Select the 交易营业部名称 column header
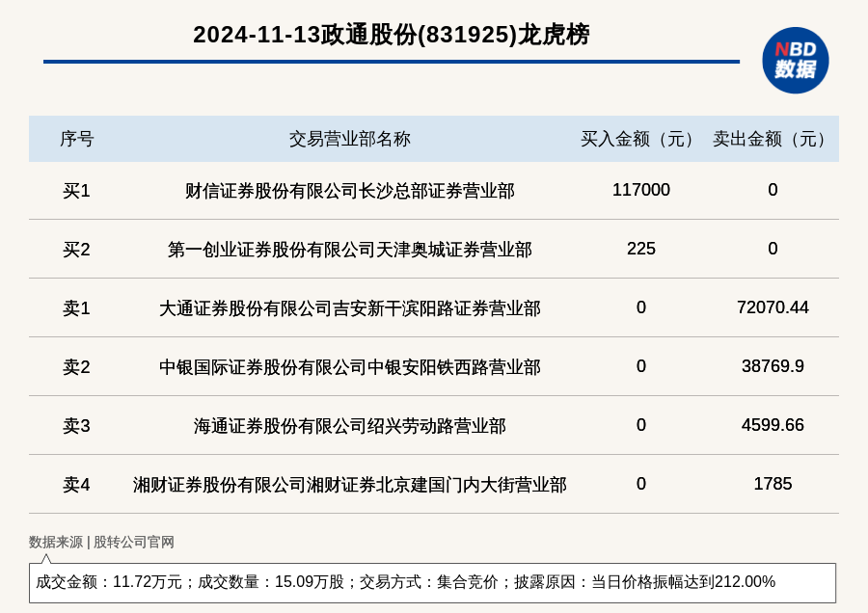868x613 pixels. point(350,139)
